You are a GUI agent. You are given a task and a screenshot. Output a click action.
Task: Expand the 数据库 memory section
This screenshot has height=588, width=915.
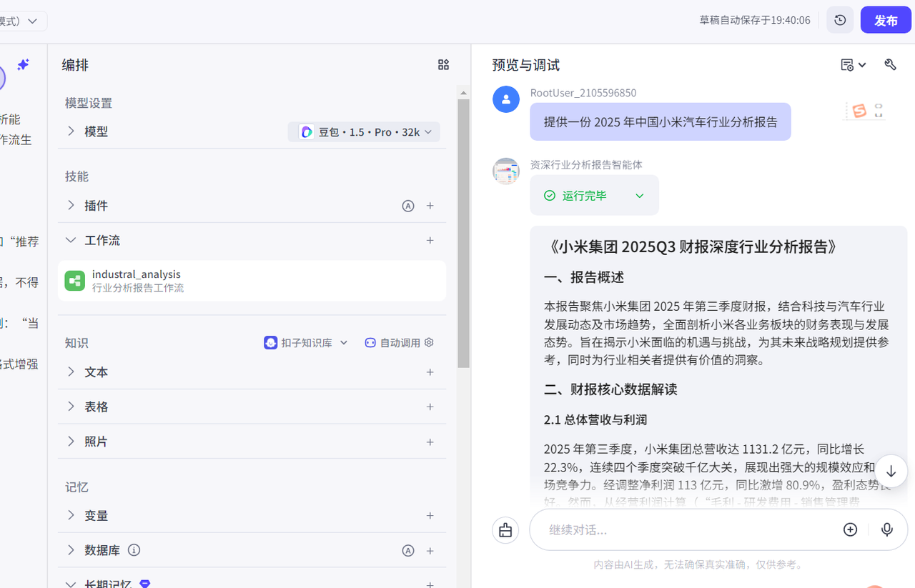(71, 549)
